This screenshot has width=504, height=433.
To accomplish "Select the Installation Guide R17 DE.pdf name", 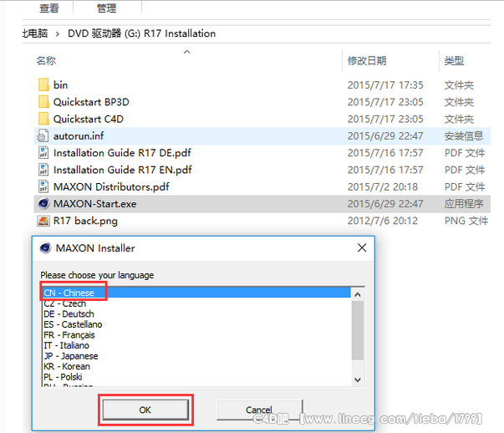I will (x=122, y=153).
